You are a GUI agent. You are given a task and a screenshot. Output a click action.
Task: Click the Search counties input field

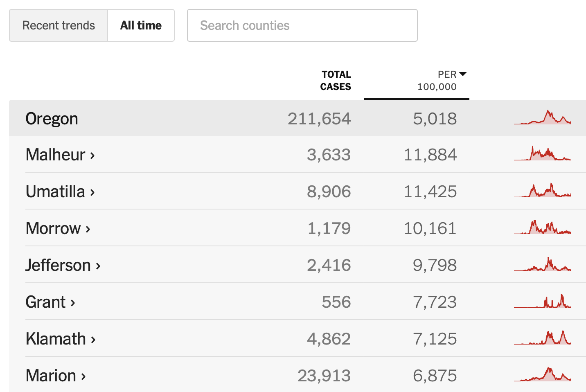302,25
